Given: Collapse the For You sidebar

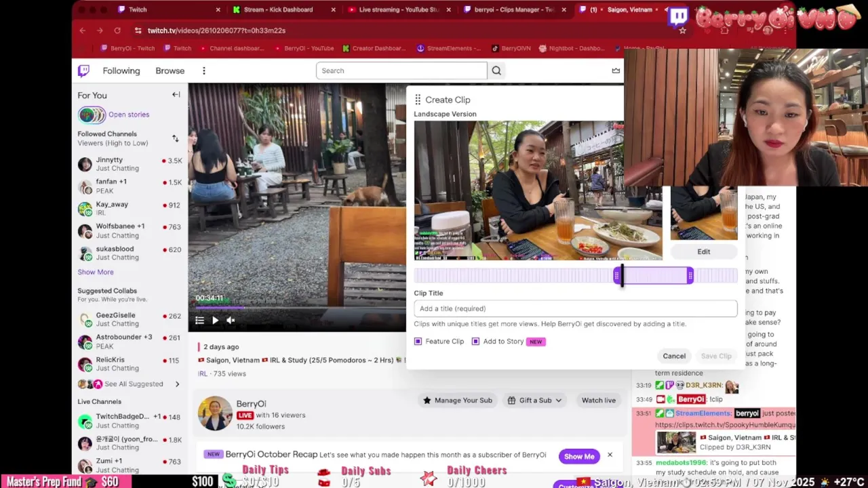Looking at the screenshot, I should [176, 95].
